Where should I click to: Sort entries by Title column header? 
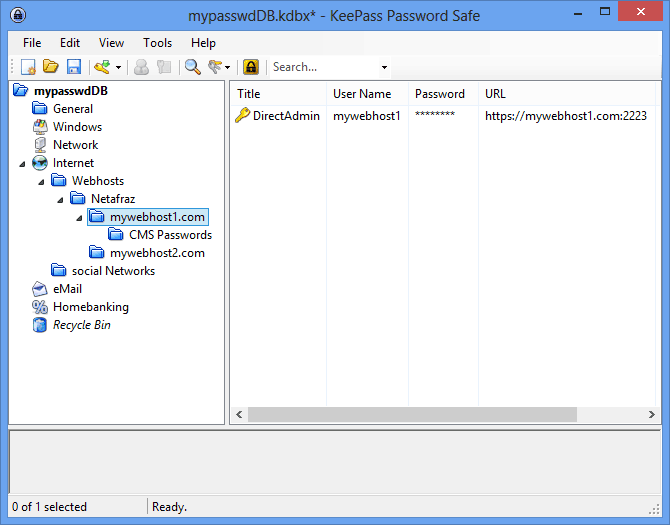[279, 94]
